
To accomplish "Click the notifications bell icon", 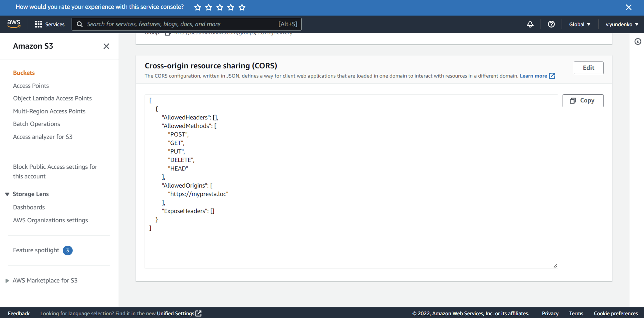I will (x=530, y=24).
